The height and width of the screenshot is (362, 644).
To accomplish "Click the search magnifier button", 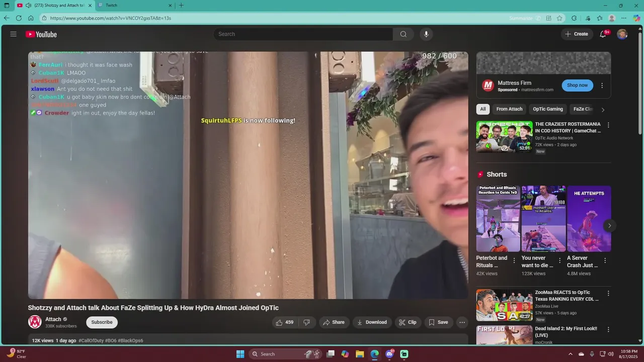I will tap(404, 34).
